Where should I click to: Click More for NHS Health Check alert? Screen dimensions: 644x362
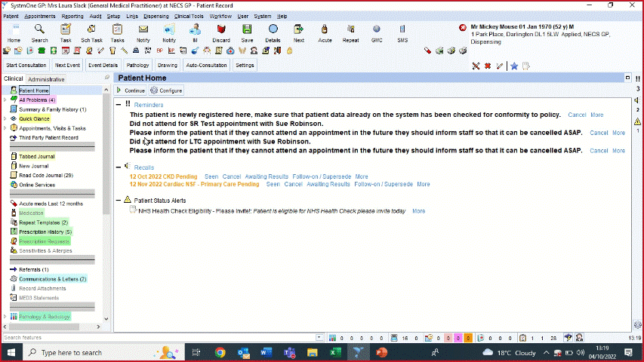(418, 211)
